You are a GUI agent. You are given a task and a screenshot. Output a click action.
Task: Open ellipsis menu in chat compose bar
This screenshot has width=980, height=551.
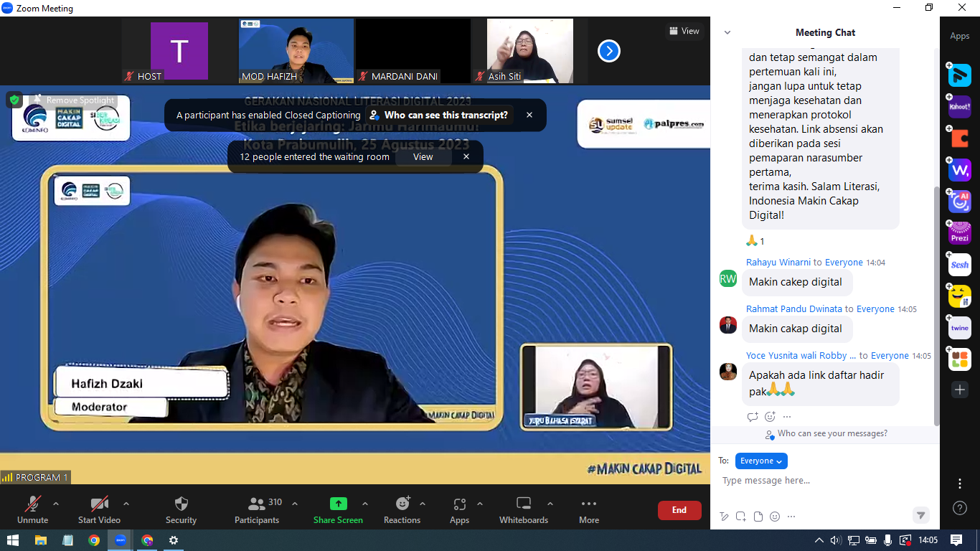792,517
